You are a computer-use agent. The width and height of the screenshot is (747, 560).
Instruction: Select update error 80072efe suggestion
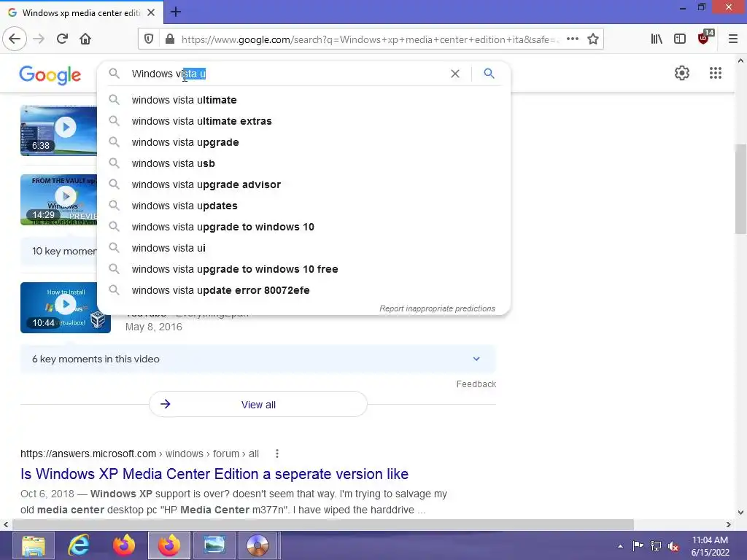coord(303,290)
